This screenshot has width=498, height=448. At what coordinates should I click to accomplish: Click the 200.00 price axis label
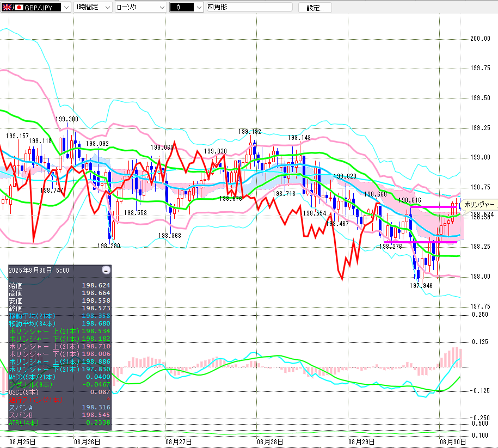[x=480, y=39]
